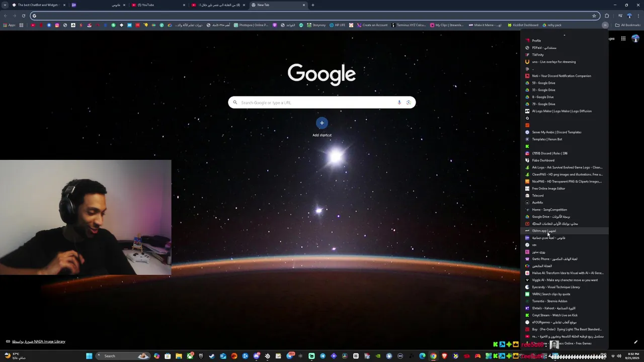Open Microsoft Store from the taskbar
The width and height of the screenshot is (644, 362).
coord(168,356)
